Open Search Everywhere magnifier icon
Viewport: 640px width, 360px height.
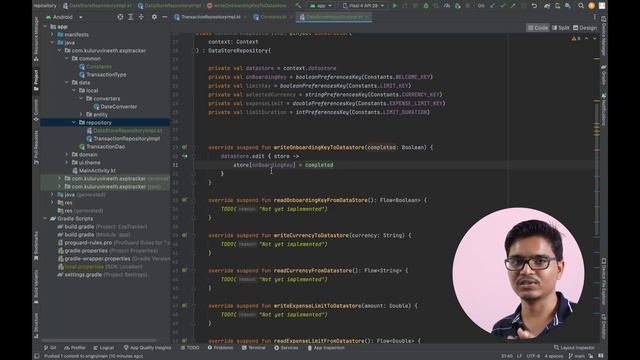click(x=580, y=6)
